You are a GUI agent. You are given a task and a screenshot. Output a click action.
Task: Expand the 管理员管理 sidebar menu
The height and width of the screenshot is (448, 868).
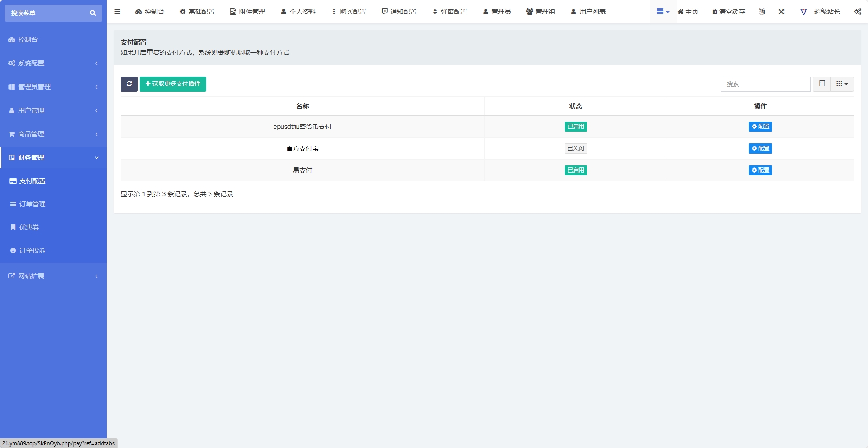click(53, 87)
